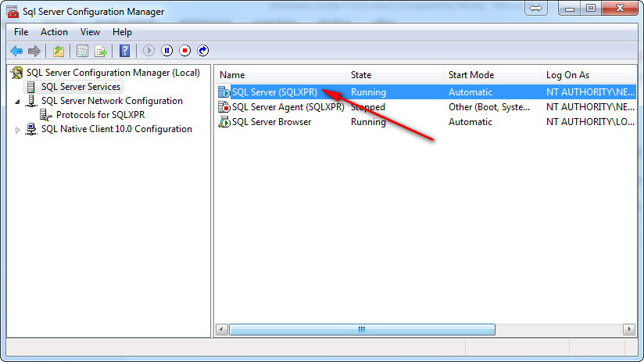
Task: Select the SQL Server Agent (SQLXPR) row
Action: pos(426,107)
